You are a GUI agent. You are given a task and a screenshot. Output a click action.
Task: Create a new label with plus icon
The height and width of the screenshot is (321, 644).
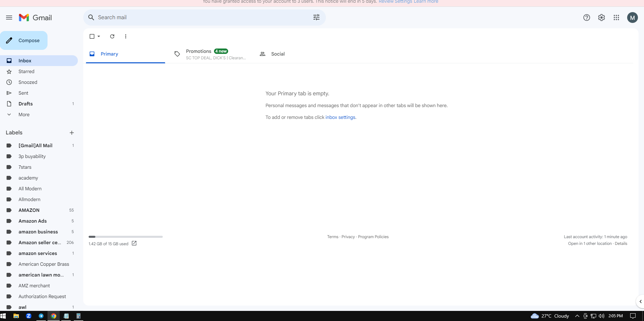[71, 133]
